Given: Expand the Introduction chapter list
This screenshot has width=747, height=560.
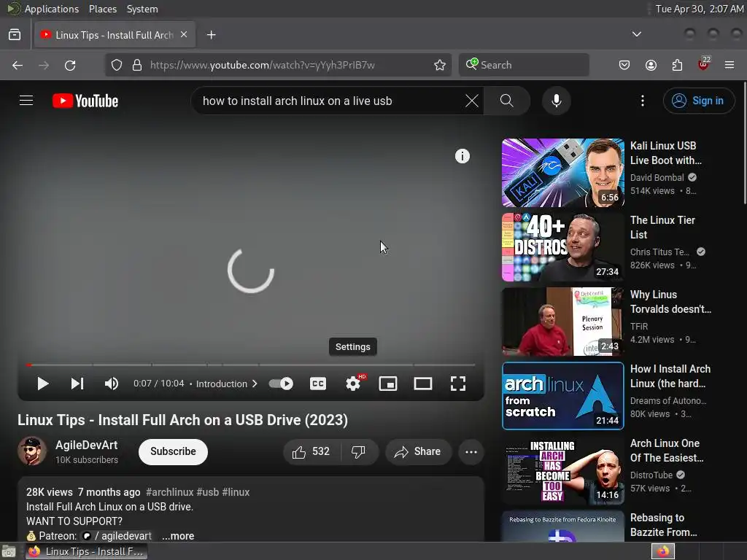Looking at the screenshot, I should coord(227,384).
